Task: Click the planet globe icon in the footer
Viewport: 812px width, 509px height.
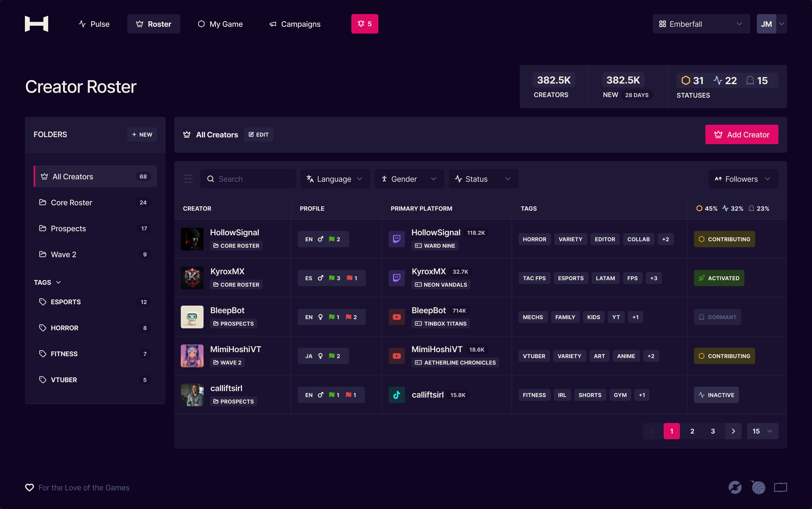Action: click(x=758, y=487)
